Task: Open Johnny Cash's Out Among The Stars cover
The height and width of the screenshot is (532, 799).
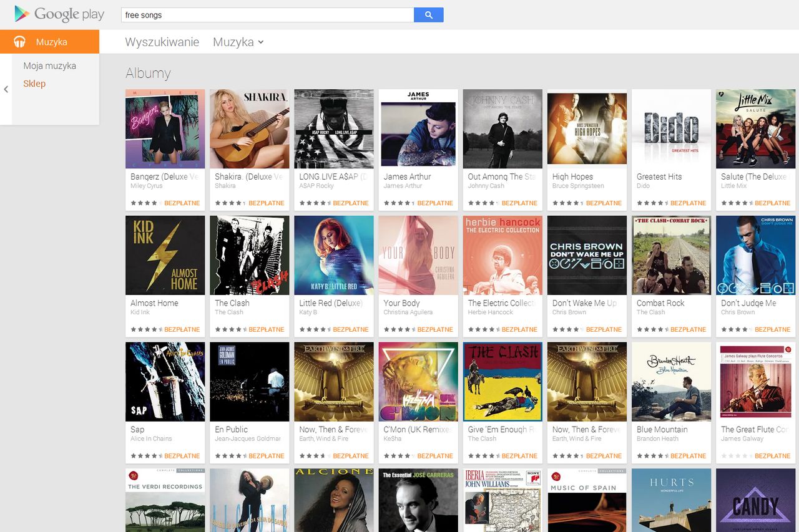Action: tap(502, 128)
